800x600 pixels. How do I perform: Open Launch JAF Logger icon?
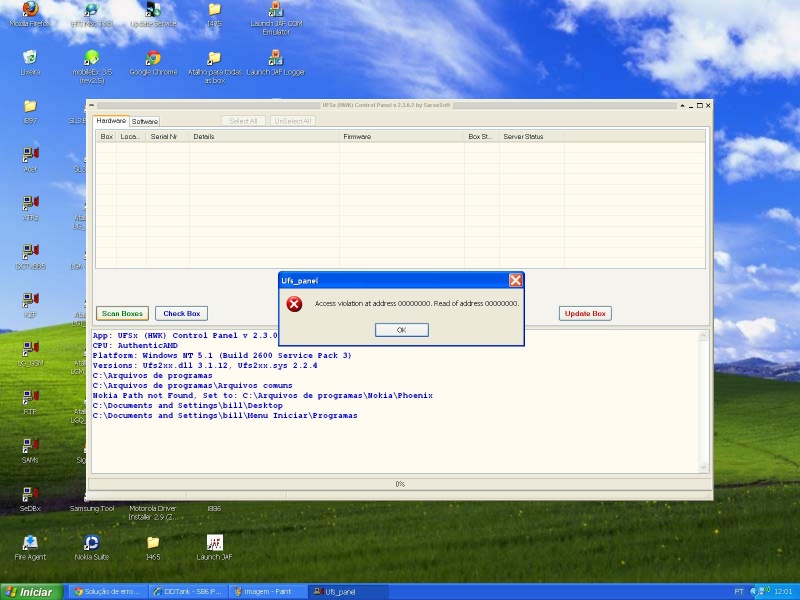click(x=276, y=63)
